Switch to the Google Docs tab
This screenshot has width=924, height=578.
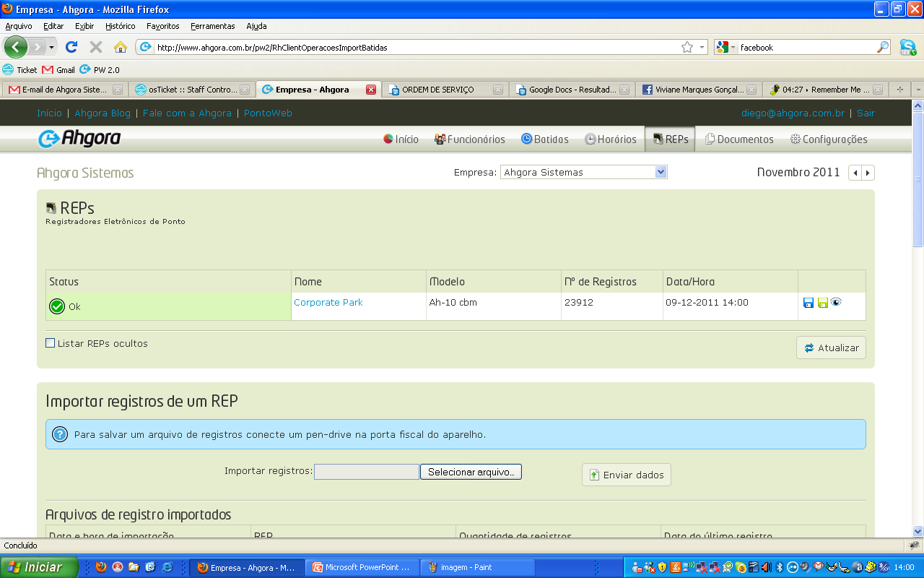click(571, 90)
